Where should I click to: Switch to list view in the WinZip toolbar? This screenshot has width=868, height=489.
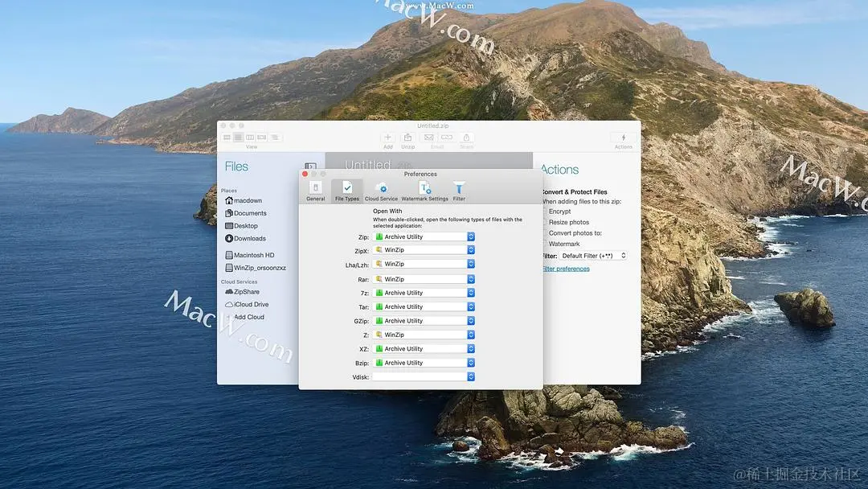[239, 138]
